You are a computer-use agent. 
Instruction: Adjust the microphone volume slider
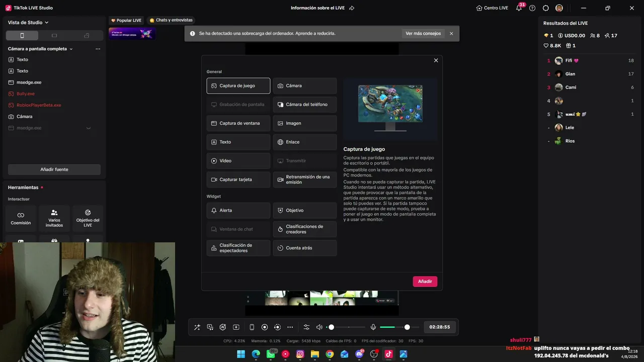tap(399, 327)
